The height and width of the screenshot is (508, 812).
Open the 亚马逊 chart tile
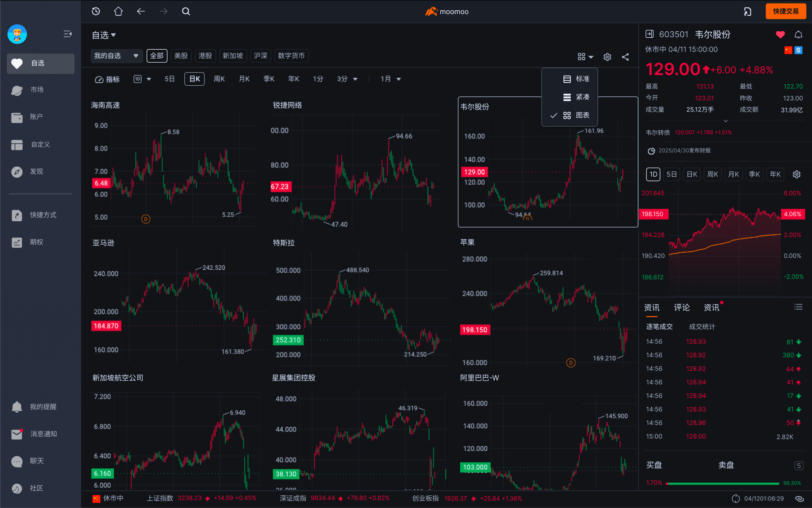(x=179, y=302)
